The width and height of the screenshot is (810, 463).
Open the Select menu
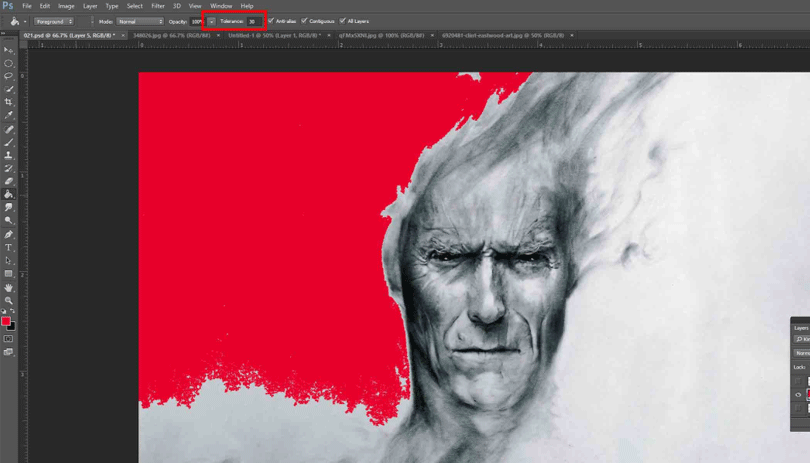(135, 6)
